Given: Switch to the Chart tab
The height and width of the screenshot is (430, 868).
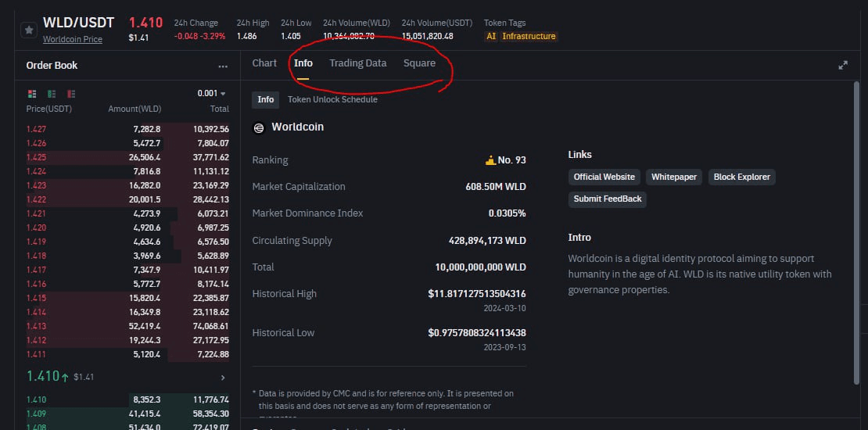Looking at the screenshot, I should pyautogui.click(x=264, y=63).
